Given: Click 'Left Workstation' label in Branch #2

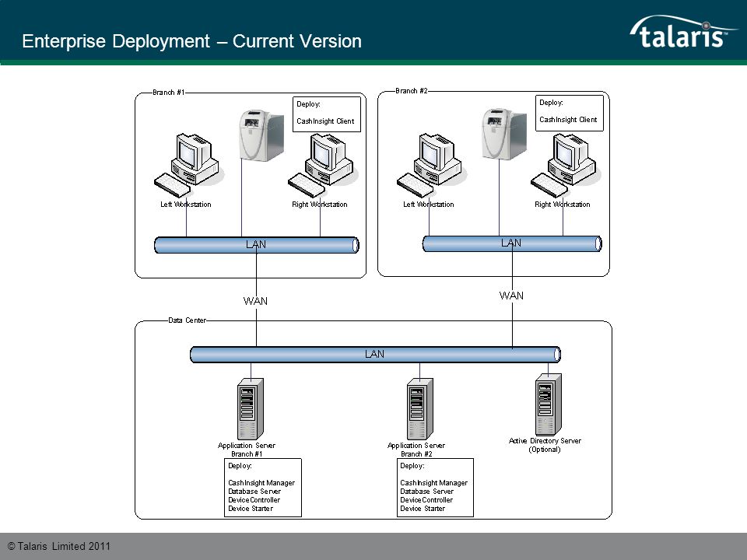Looking at the screenshot, I should [x=428, y=205].
